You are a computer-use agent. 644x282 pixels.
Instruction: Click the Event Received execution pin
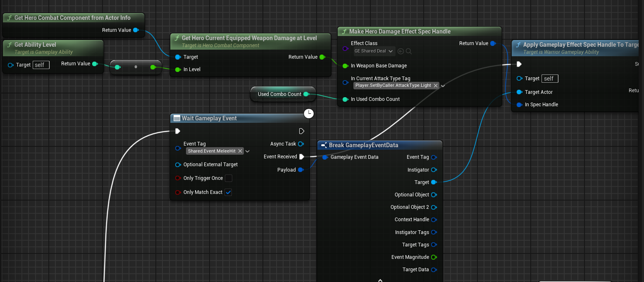(x=302, y=157)
